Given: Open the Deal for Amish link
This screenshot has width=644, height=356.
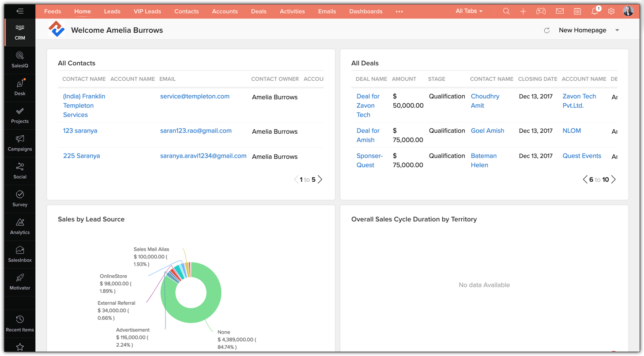Looking at the screenshot, I should pyautogui.click(x=368, y=135).
